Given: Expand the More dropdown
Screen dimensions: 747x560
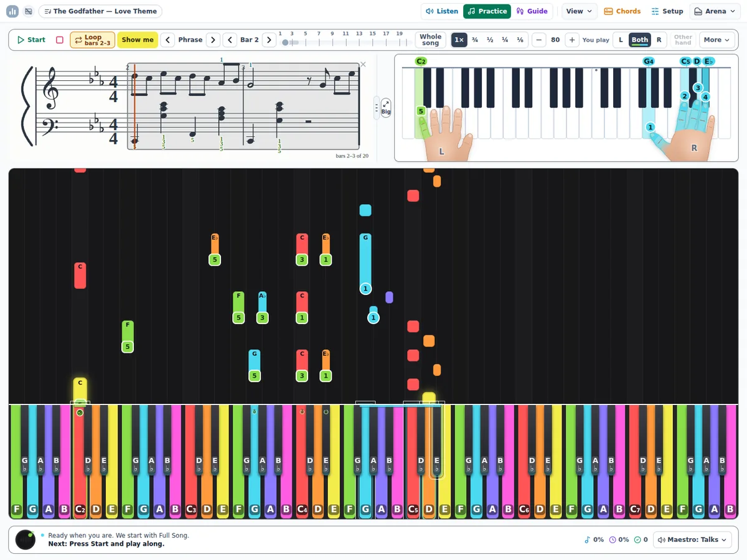Looking at the screenshot, I should (x=716, y=40).
